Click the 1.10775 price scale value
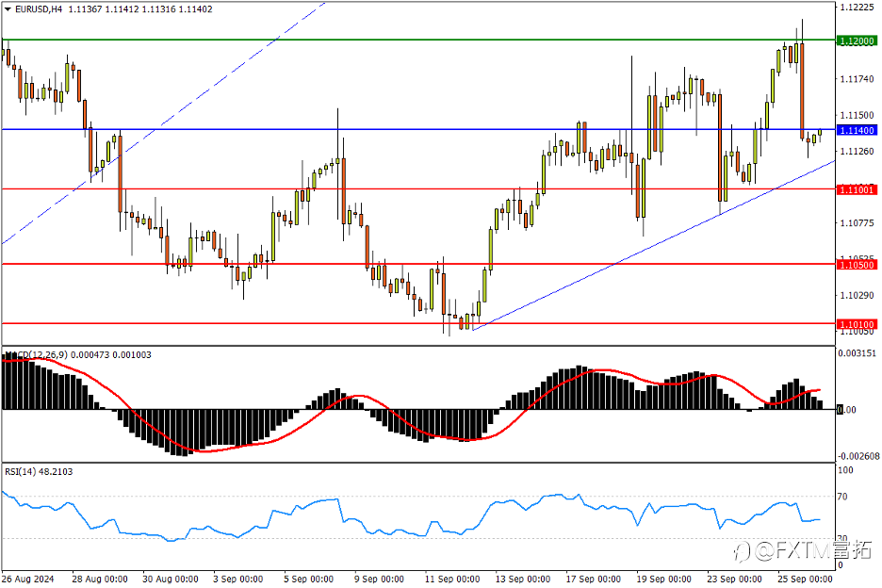882x588 pixels. pyautogui.click(x=857, y=223)
